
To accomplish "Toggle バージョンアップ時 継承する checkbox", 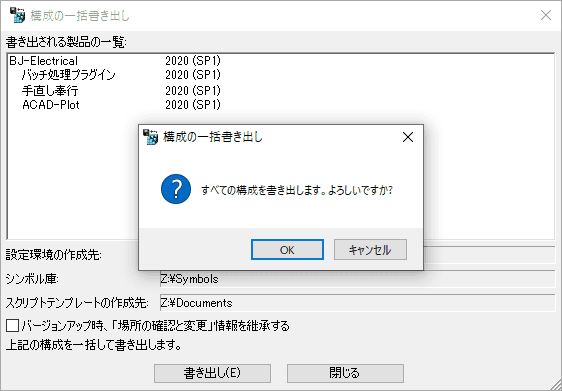I will pyautogui.click(x=13, y=326).
